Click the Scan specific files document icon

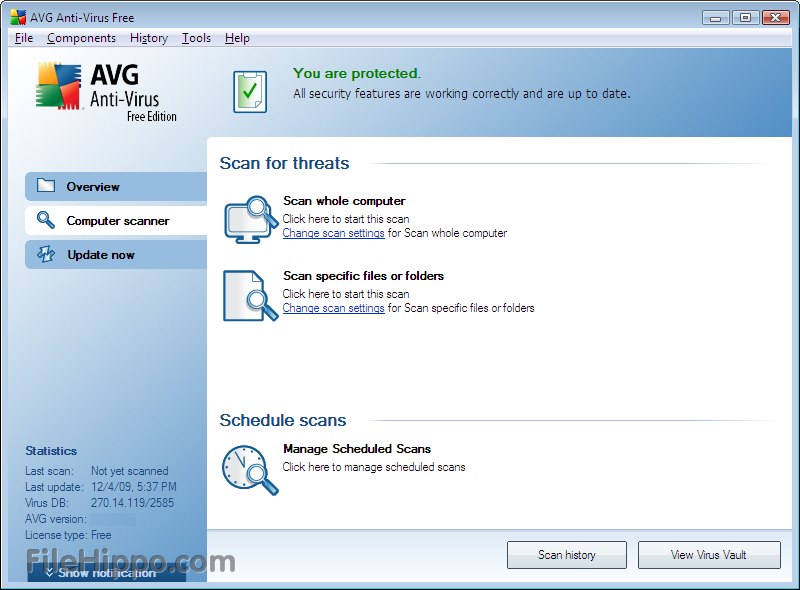coord(251,296)
